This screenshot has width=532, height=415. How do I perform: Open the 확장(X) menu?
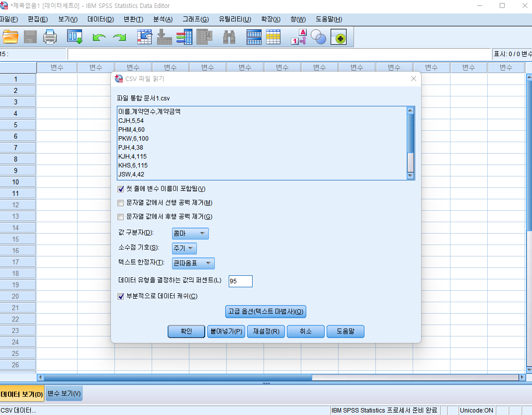[x=271, y=19]
